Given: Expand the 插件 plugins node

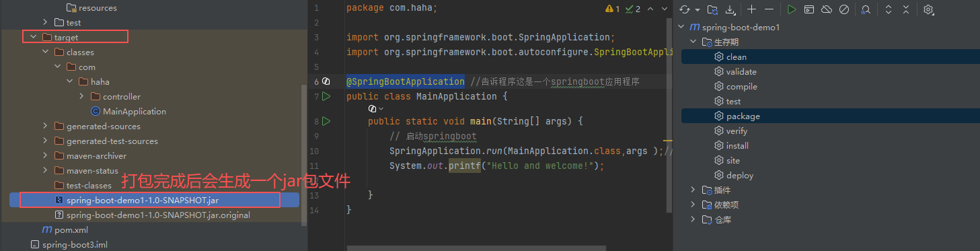Looking at the screenshot, I should (x=693, y=190).
